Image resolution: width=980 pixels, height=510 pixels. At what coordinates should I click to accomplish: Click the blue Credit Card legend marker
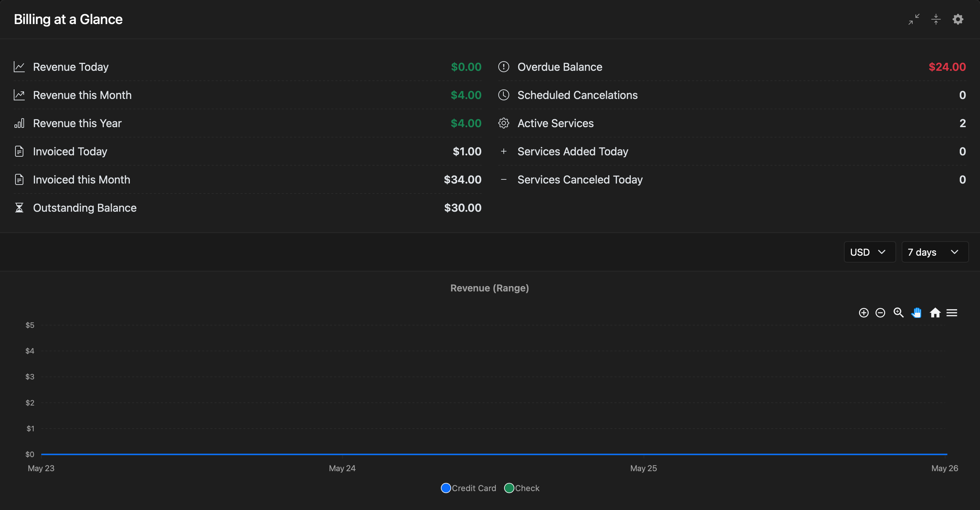pyautogui.click(x=446, y=488)
